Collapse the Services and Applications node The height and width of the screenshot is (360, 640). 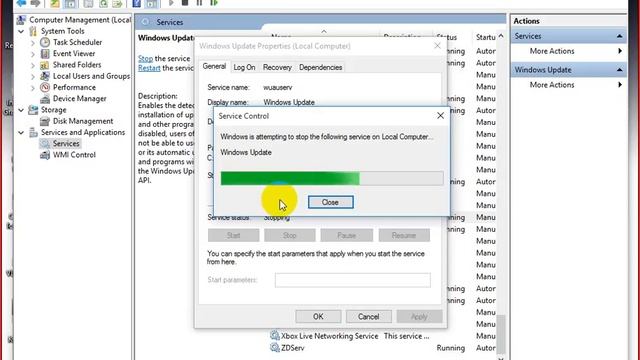click(21, 132)
